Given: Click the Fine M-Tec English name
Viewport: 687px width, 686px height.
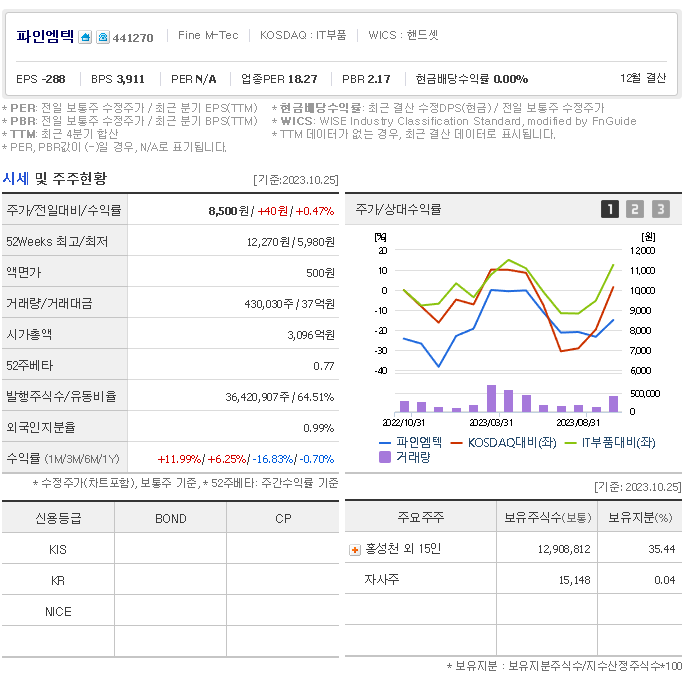Looking at the screenshot, I should point(208,35).
